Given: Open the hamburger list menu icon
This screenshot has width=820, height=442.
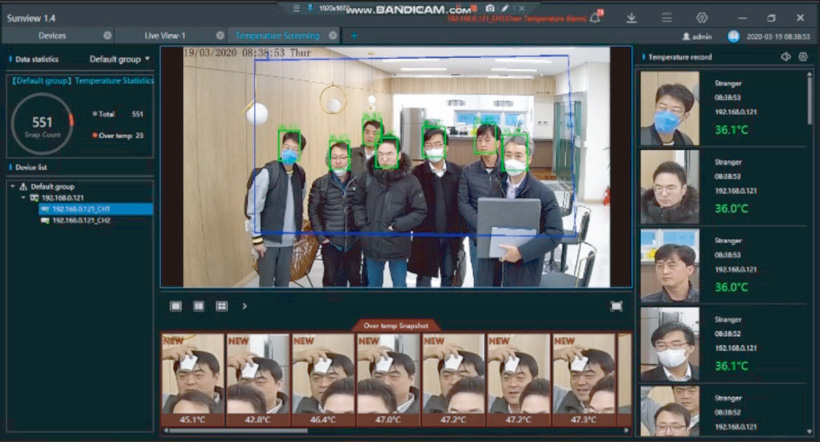Looking at the screenshot, I should (x=667, y=18).
